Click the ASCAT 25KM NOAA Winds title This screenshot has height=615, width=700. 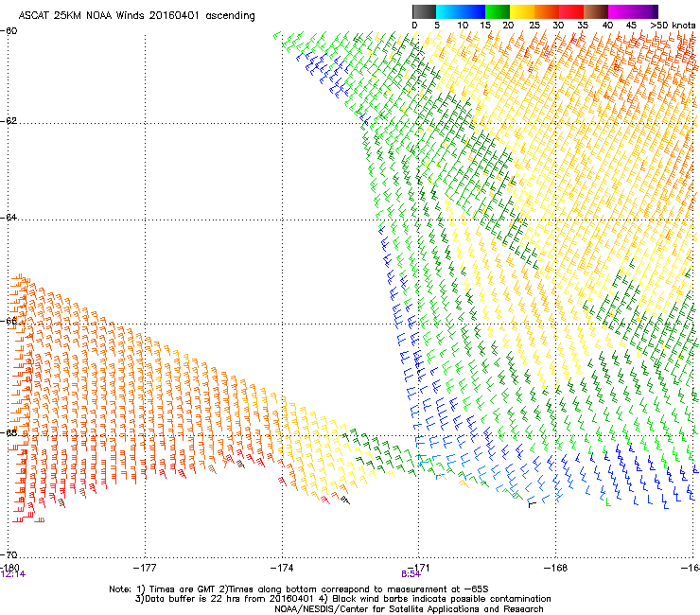pos(136,16)
